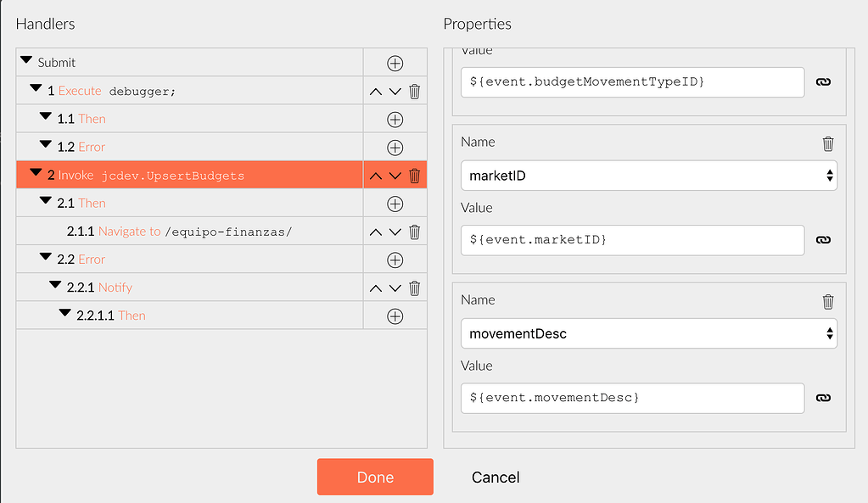Collapse the Submit handler tree
Viewport: 868px width, 503px height.
click(x=28, y=60)
